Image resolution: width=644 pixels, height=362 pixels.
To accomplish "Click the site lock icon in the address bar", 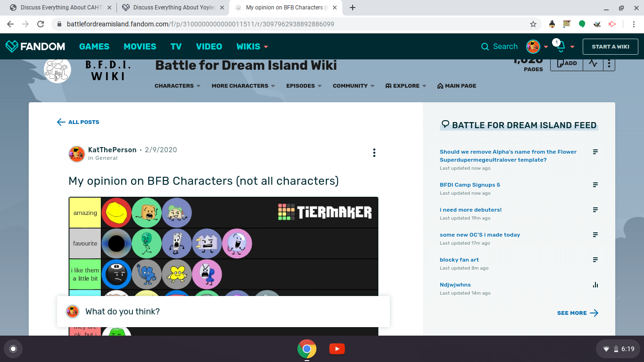I will tap(59, 24).
